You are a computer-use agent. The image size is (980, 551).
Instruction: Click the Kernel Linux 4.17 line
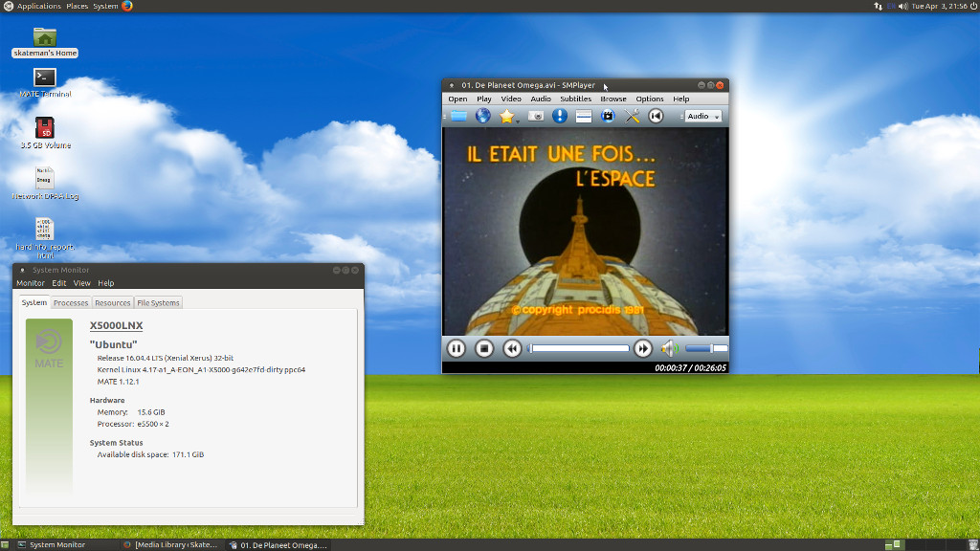pos(201,370)
